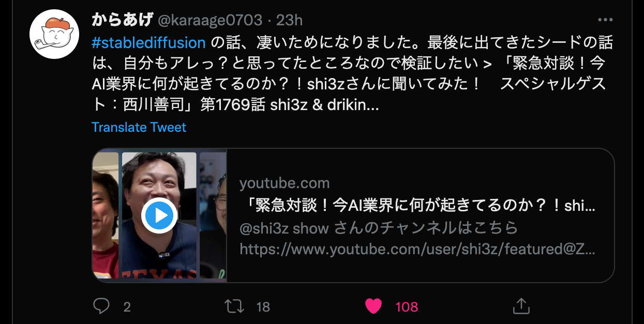Click Translate Tweet link
This screenshot has width=644, height=324.
(139, 127)
